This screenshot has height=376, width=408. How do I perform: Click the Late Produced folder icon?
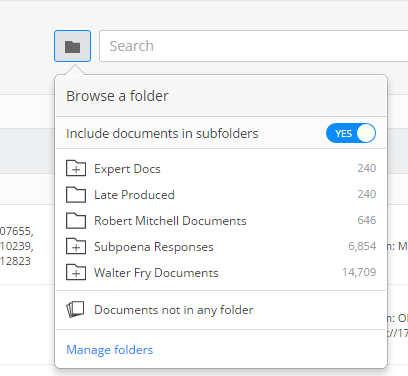[x=76, y=194]
